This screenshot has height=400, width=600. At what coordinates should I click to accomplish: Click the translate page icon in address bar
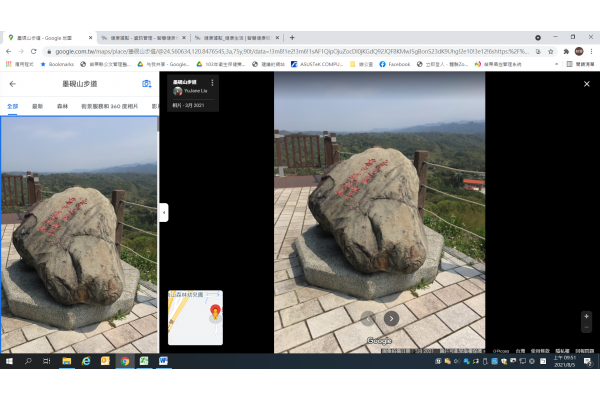[x=538, y=51]
